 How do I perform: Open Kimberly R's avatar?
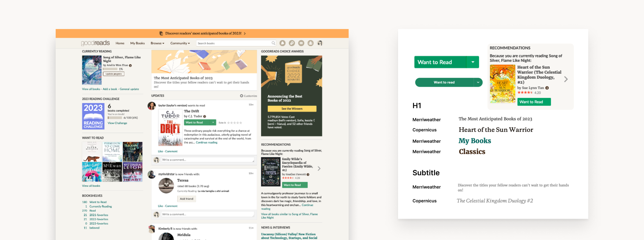tap(151, 229)
